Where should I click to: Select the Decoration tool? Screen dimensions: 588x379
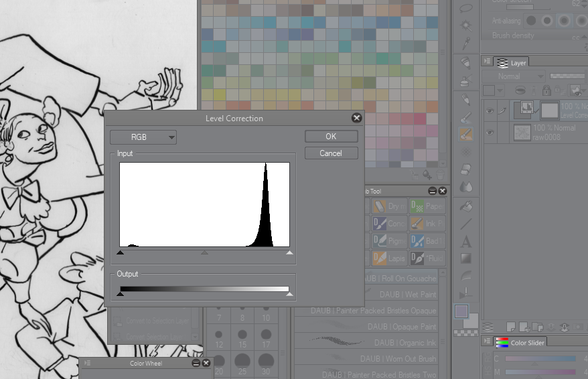[x=466, y=152]
